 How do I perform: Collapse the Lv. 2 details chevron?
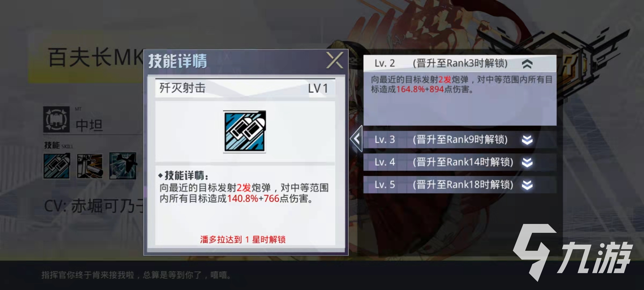[x=527, y=64]
